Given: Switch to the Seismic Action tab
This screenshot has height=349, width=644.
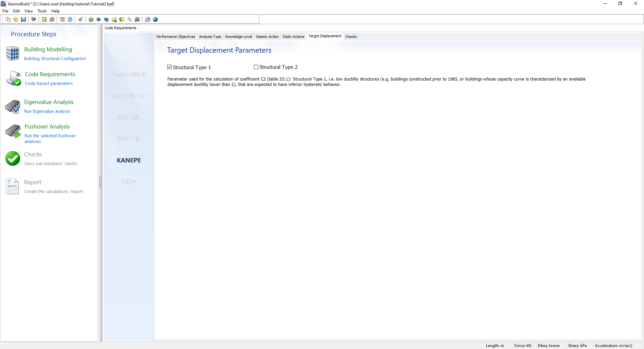Looking at the screenshot, I should [x=267, y=37].
